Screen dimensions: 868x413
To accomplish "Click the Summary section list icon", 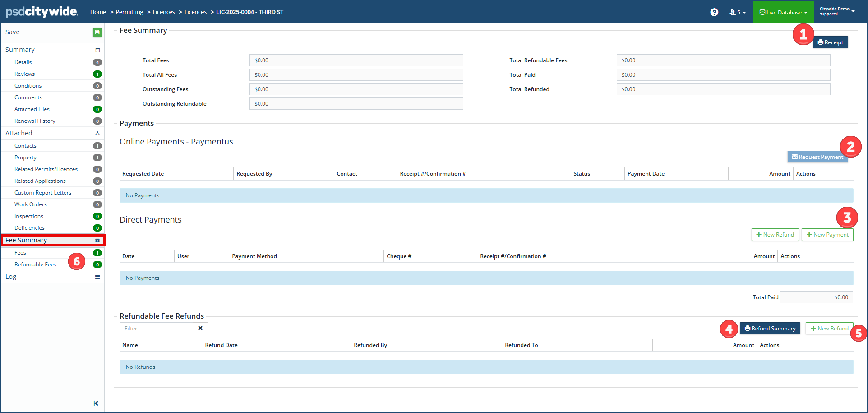I will 97,50.
